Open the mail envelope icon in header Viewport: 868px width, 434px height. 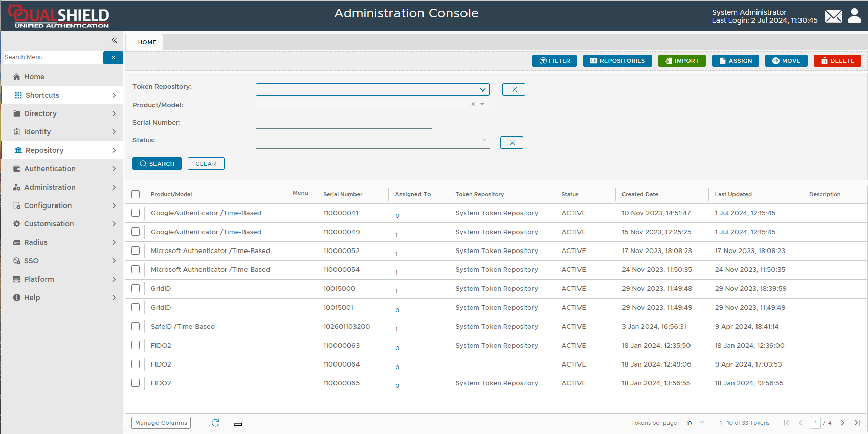[x=833, y=16]
